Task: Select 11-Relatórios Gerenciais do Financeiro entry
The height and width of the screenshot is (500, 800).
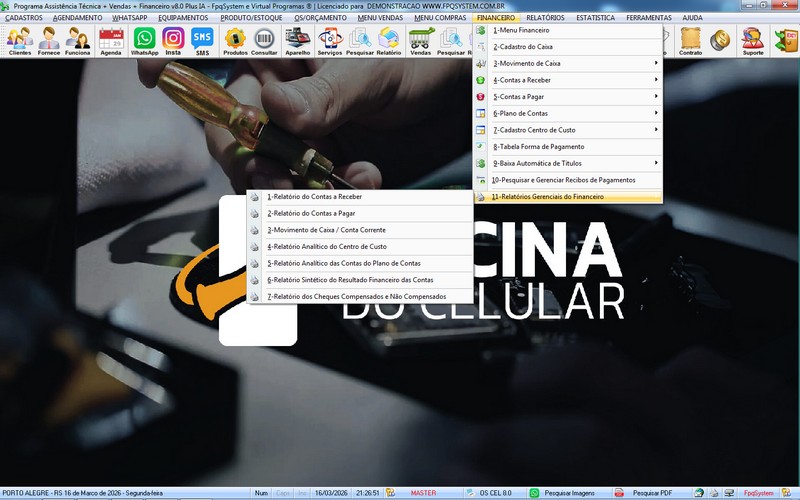Action: pos(568,196)
